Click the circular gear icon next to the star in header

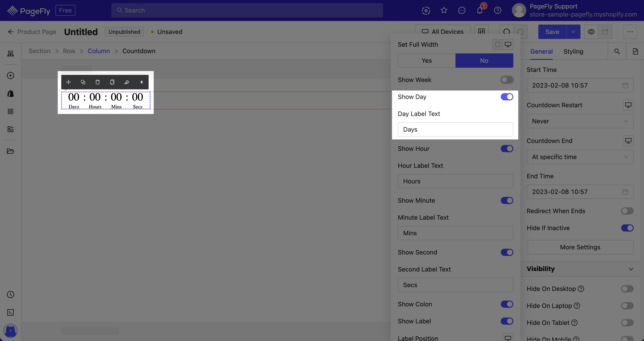pyautogui.click(x=426, y=10)
